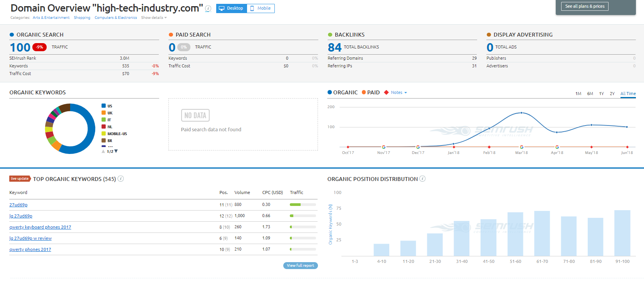Click the organic line data point at May'18
Viewport: 644px width, 281px height.
592,125
